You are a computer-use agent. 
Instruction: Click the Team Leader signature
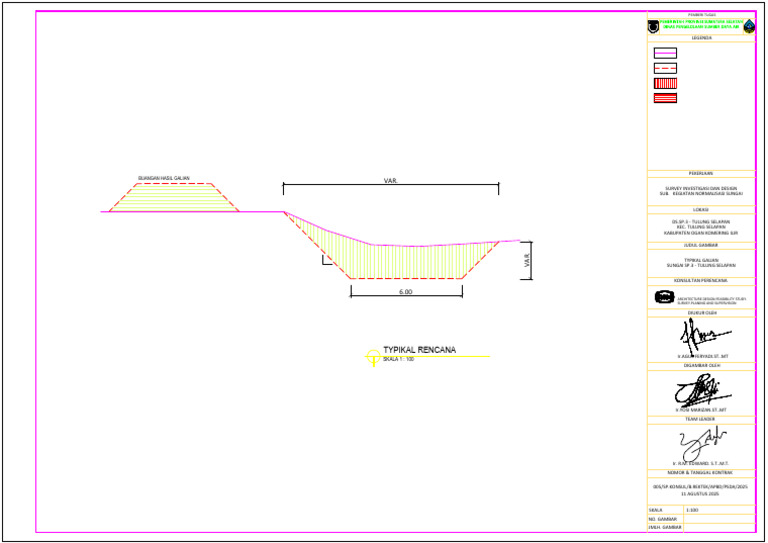[701, 443]
